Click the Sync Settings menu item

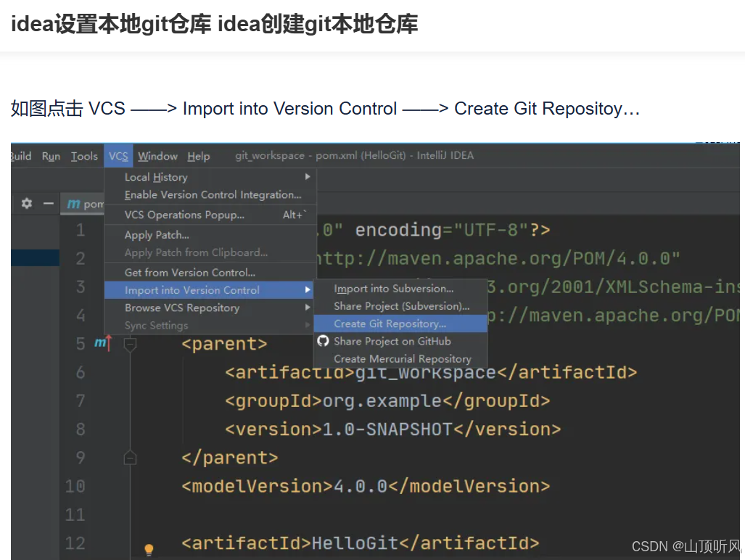click(210, 326)
